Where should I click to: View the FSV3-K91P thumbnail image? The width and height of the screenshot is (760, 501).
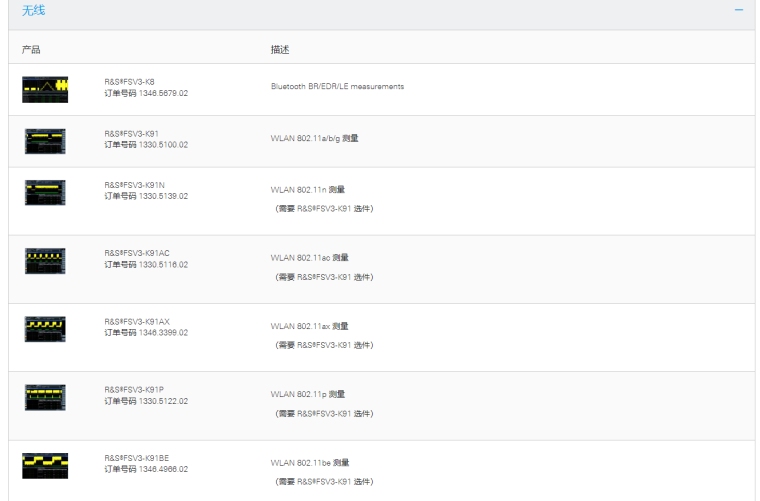[x=44, y=396]
